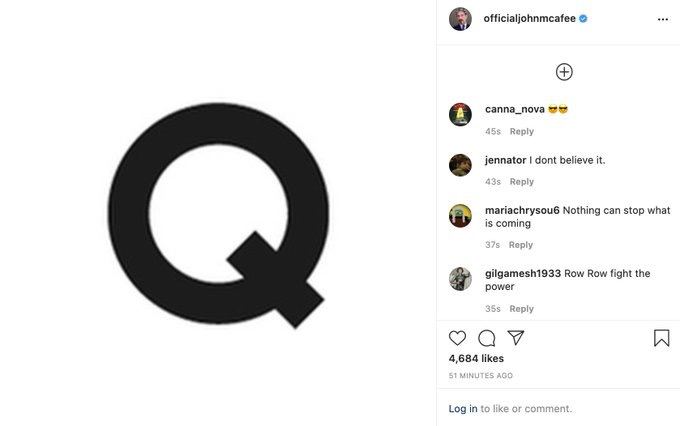Share the post via paper plane icon

(x=516, y=338)
